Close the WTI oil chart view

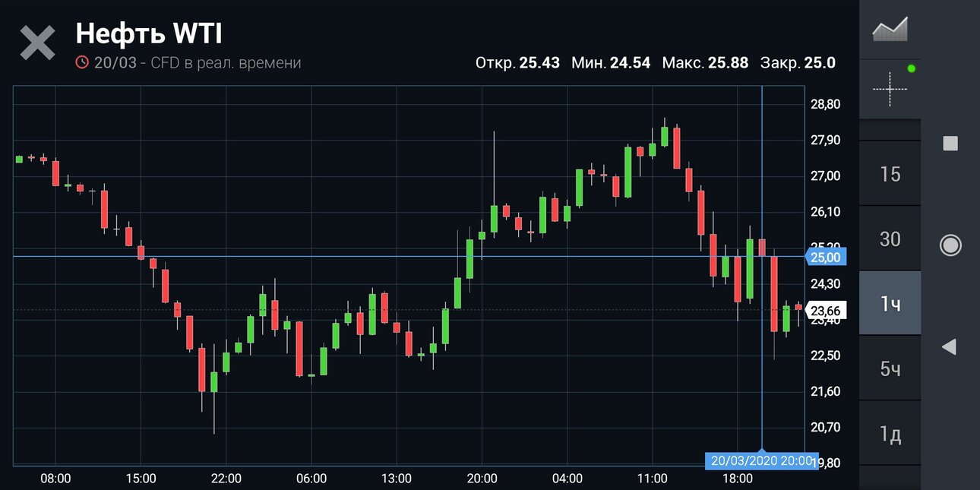pos(37,43)
